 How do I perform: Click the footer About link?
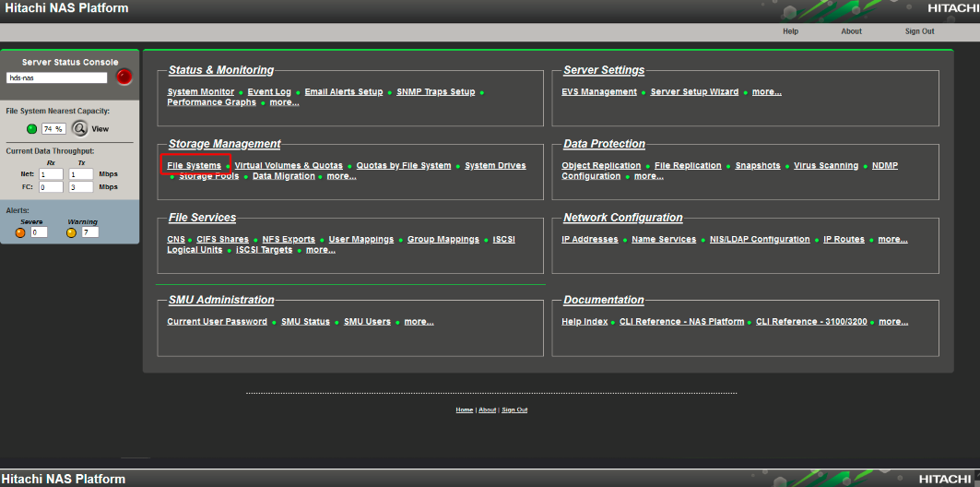click(488, 410)
